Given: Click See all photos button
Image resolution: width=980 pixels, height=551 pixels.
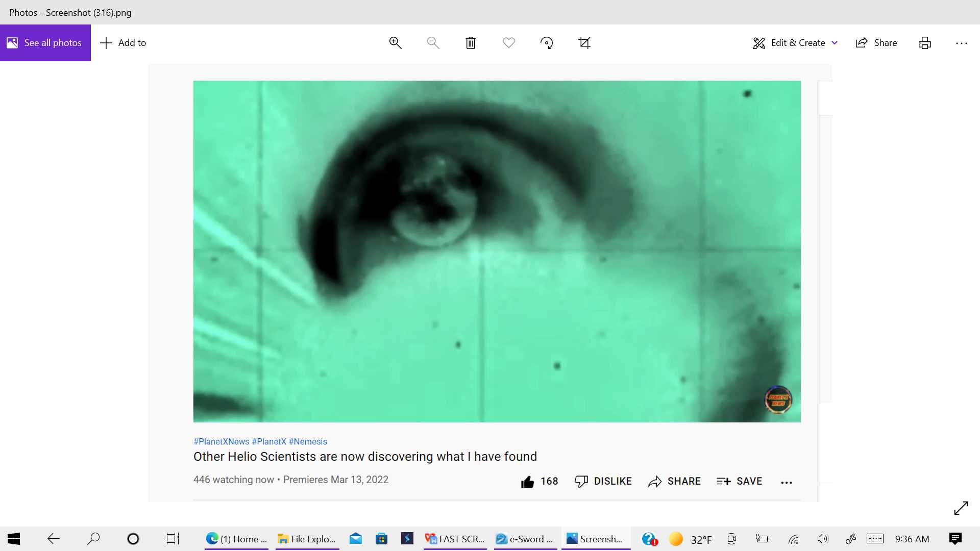Looking at the screenshot, I should coord(45,43).
